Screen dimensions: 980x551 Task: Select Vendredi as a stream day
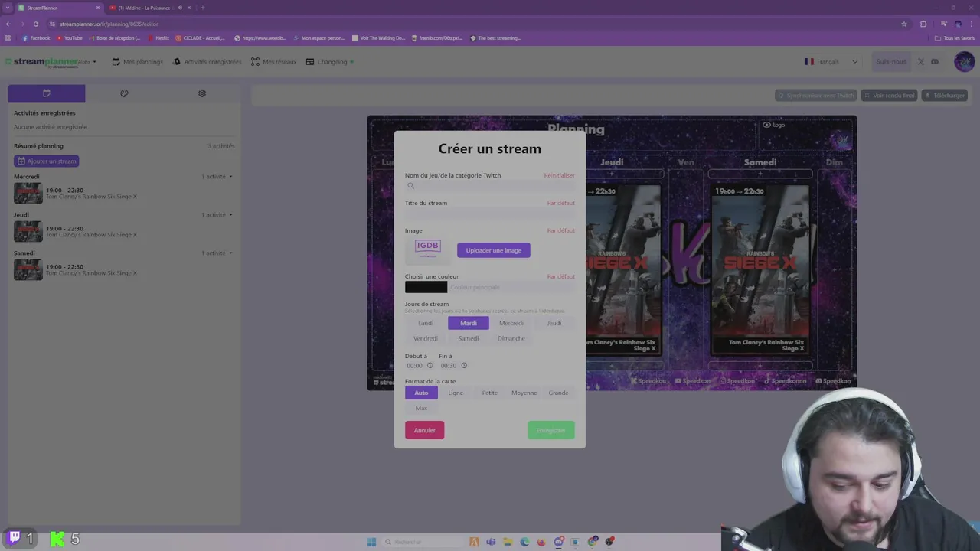[x=426, y=338]
